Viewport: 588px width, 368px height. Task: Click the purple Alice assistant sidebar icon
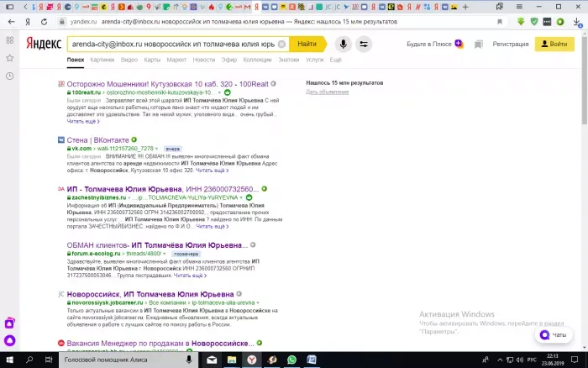pyautogui.click(x=10, y=340)
